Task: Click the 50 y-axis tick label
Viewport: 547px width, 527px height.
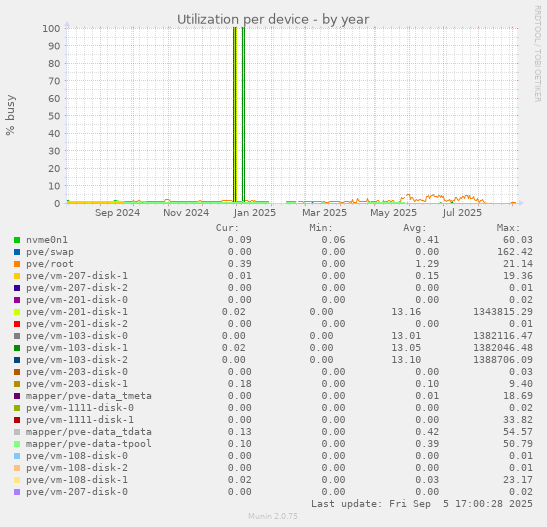Action: (54, 116)
